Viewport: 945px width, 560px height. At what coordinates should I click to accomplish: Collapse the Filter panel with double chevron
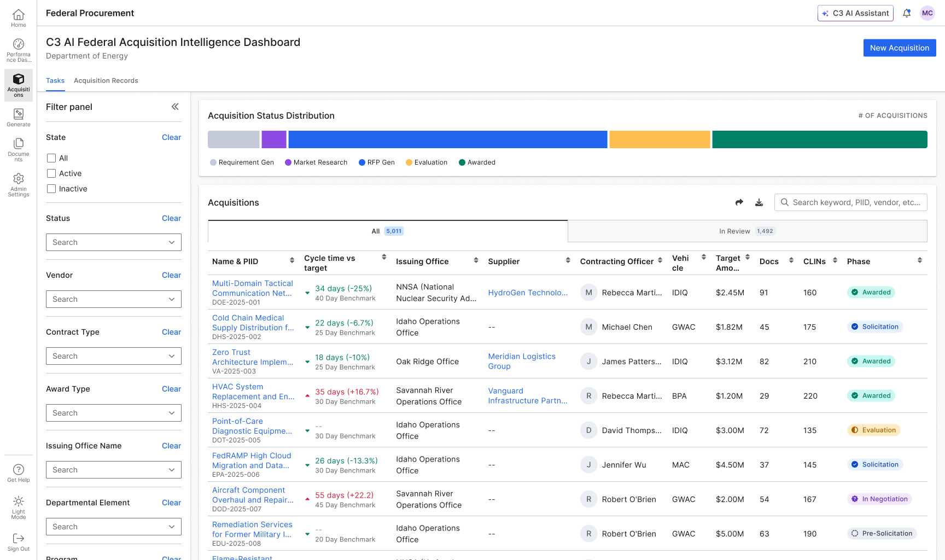(x=175, y=107)
